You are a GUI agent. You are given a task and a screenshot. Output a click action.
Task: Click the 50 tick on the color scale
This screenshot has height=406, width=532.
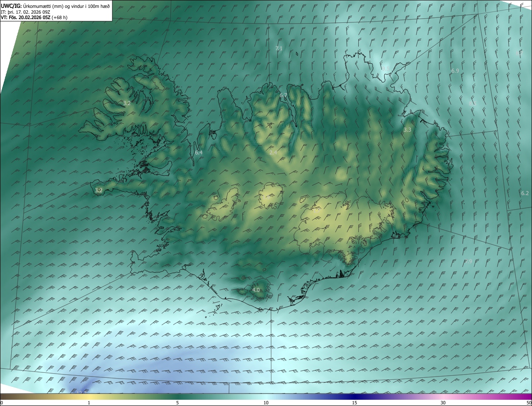pyautogui.click(x=529, y=403)
